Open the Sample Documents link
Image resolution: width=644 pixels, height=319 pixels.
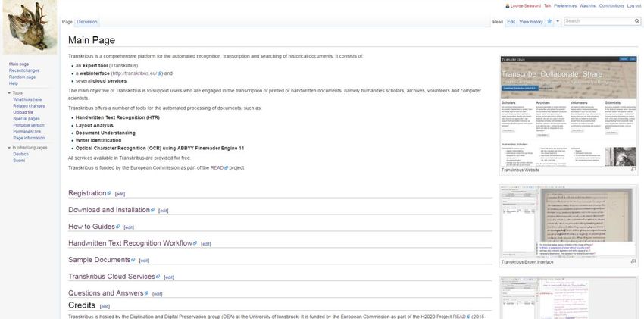[102, 260]
